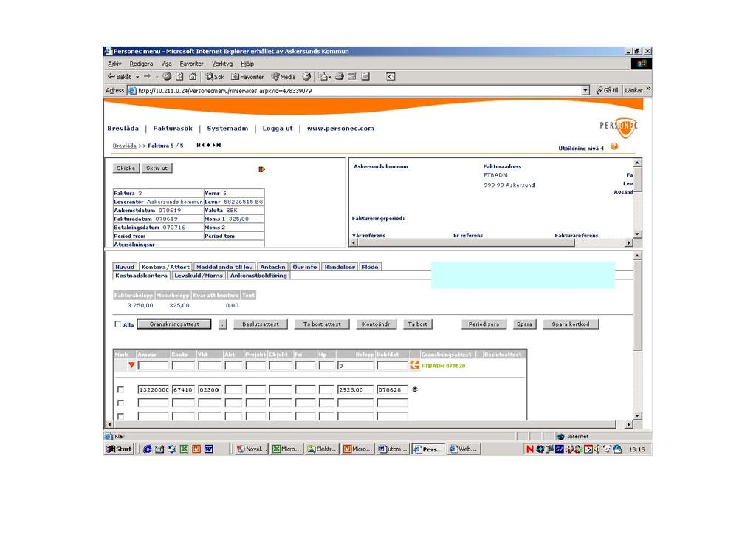Go to the Home page icon
The image size is (756, 535).
193,76
